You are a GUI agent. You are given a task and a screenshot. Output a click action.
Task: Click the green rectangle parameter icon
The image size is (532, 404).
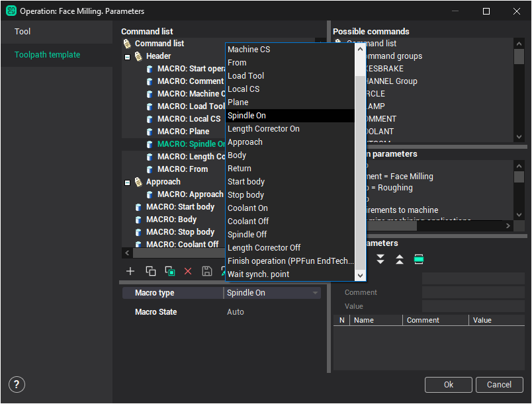(x=419, y=259)
